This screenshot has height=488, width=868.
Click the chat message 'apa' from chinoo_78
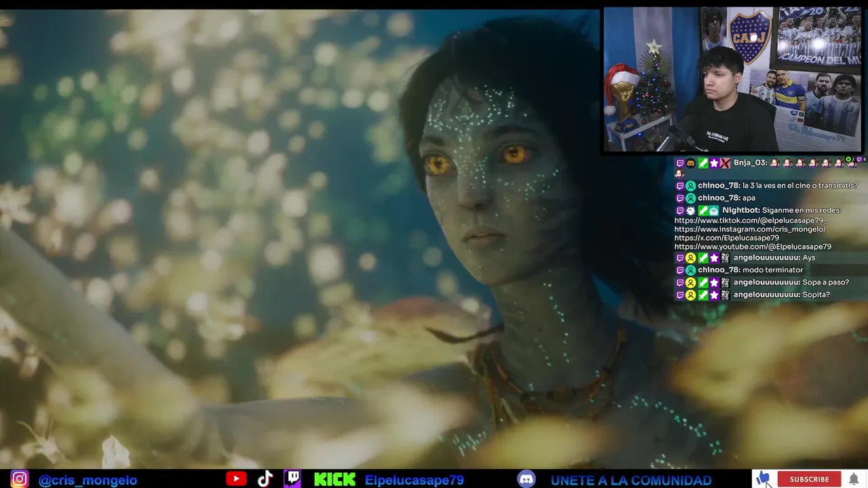click(749, 198)
